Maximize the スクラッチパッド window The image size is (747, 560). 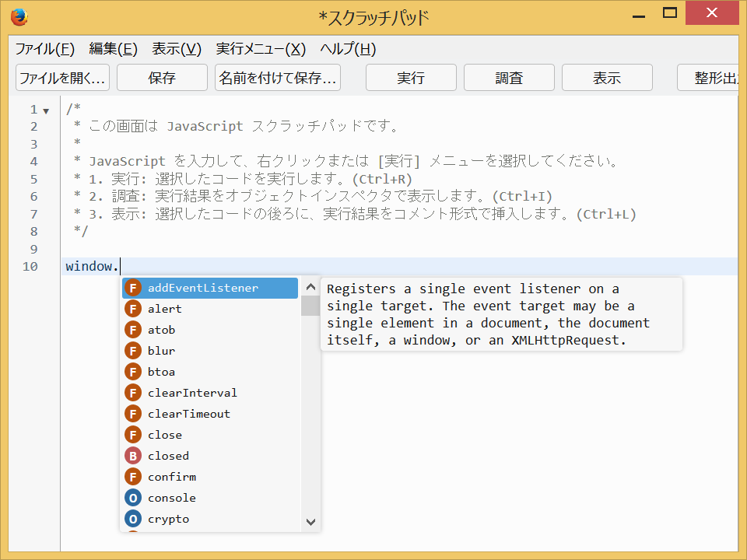click(670, 13)
